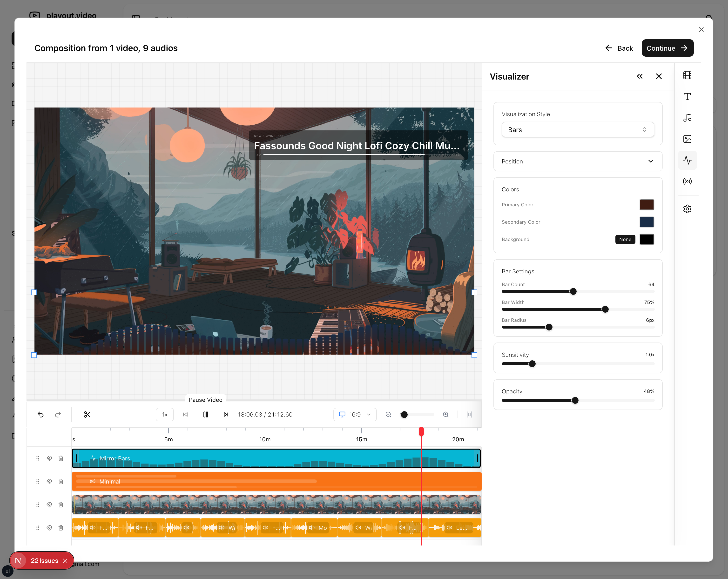Open the 16:9 aspect ratio dropdown
The height and width of the screenshot is (579, 728).
click(x=355, y=415)
